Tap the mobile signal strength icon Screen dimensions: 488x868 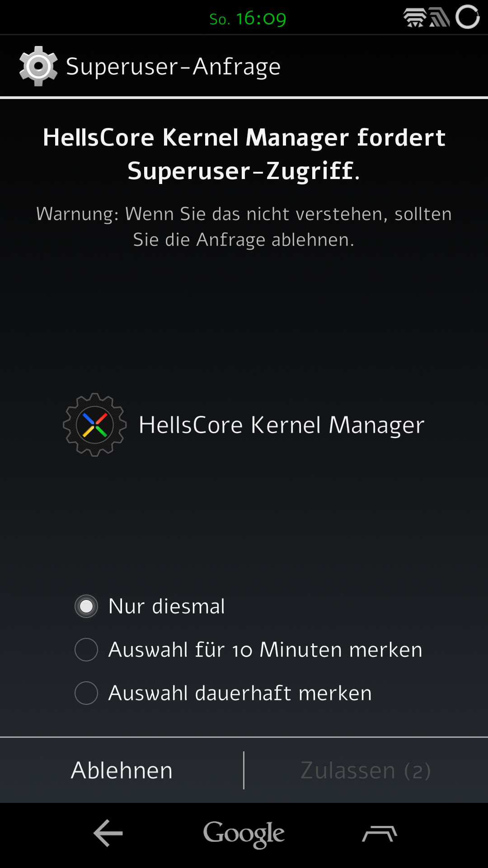tap(439, 18)
